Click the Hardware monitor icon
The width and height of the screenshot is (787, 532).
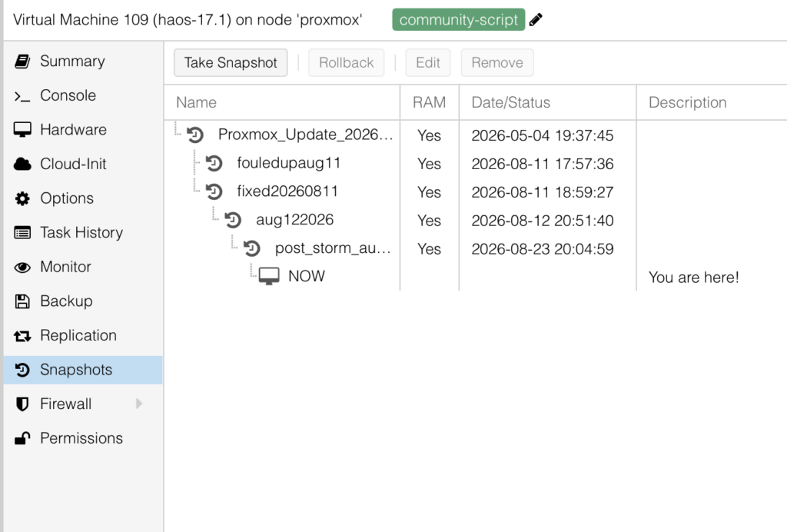[x=22, y=129]
